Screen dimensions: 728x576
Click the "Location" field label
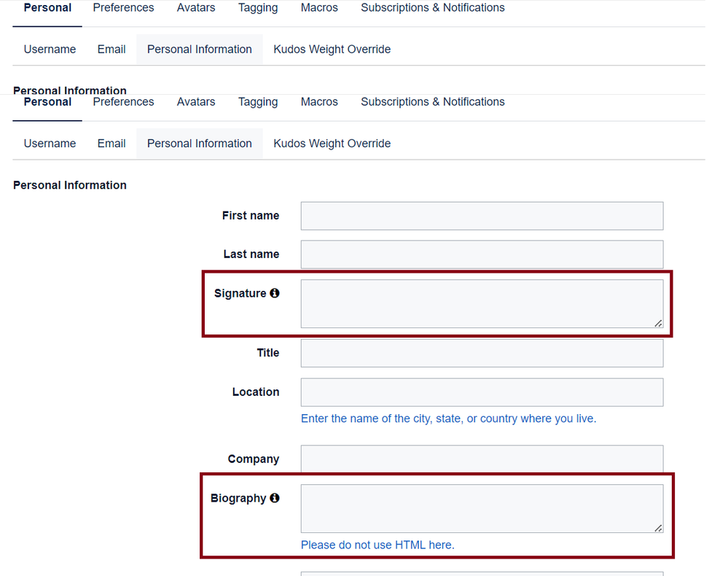point(256,392)
